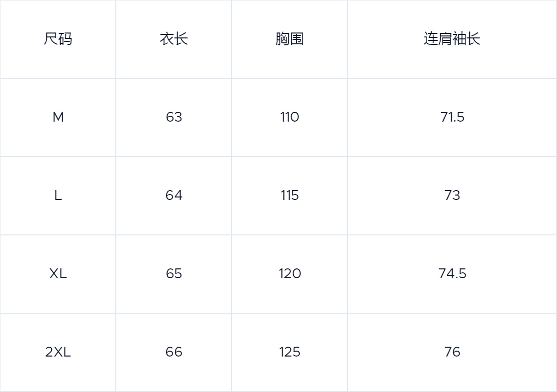Select the 76 sleeve value
Image resolution: width=557 pixels, height=392 pixels.
(x=452, y=352)
